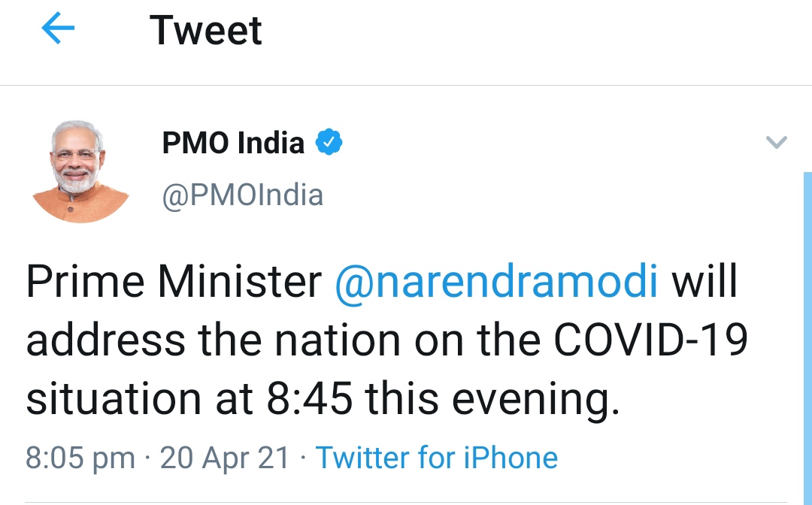Tap the words Prime Minister in tweet
812x505 pixels.
(x=174, y=283)
